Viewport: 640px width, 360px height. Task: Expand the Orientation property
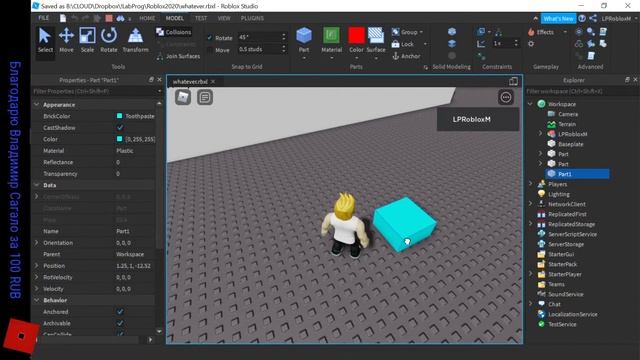[x=36, y=242]
